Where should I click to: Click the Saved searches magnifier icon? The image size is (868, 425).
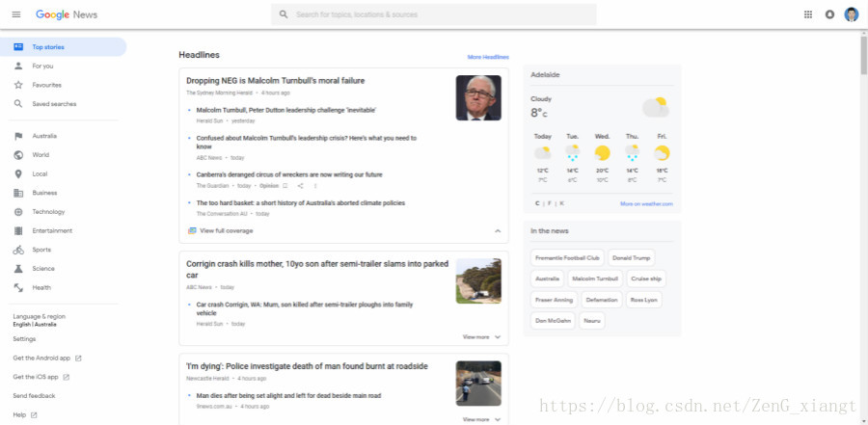tap(18, 103)
